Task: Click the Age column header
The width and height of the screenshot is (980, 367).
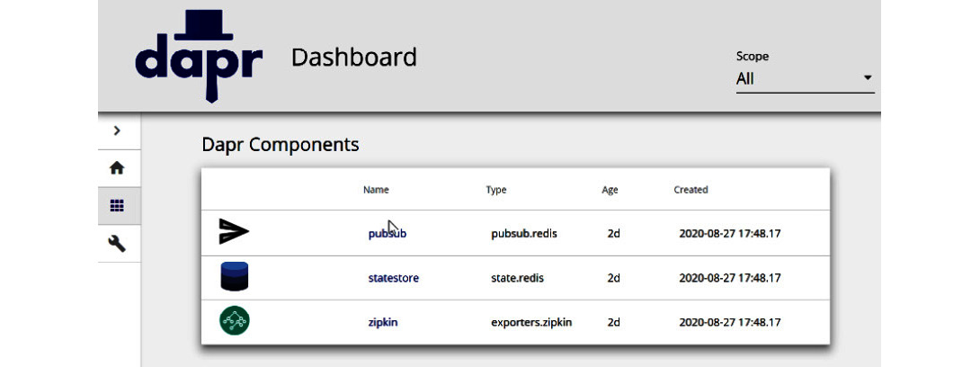Action: click(610, 190)
